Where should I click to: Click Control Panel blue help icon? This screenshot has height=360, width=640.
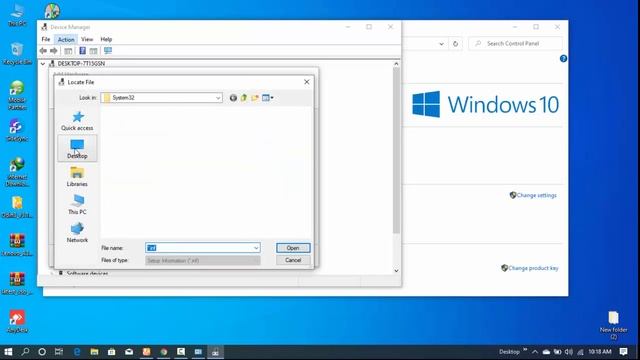[563, 59]
